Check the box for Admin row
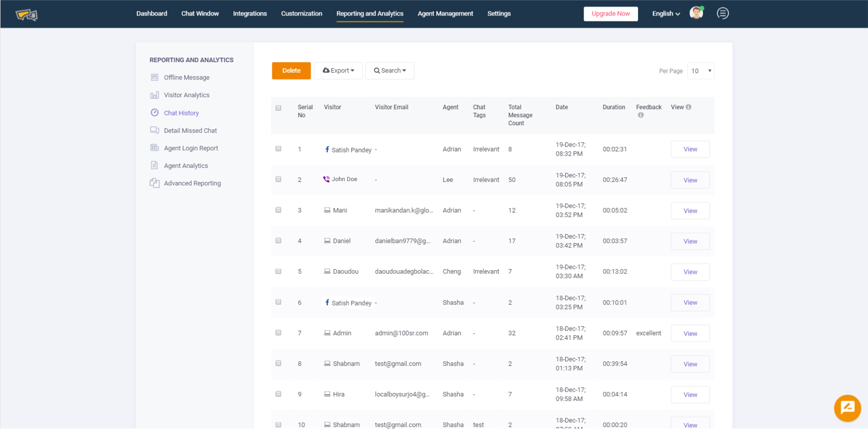 [x=278, y=333]
